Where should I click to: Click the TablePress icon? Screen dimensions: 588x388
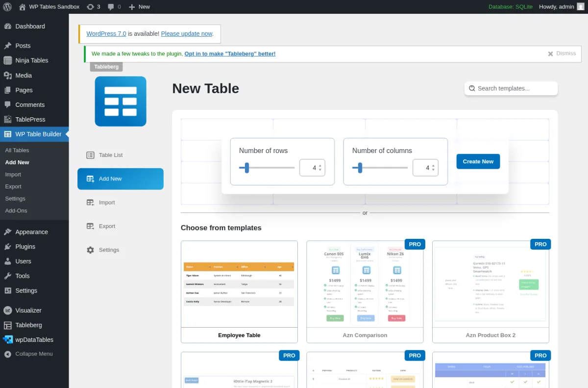pyautogui.click(x=8, y=119)
